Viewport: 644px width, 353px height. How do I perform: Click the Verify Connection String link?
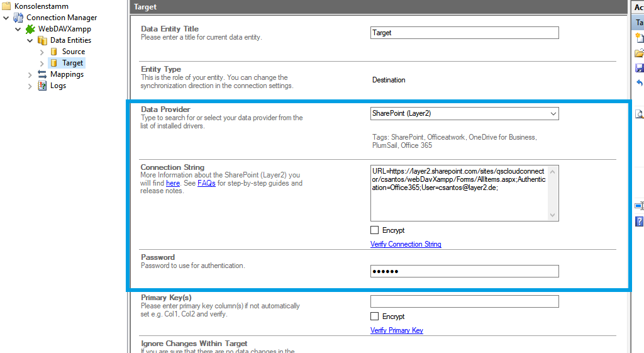coord(406,244)
